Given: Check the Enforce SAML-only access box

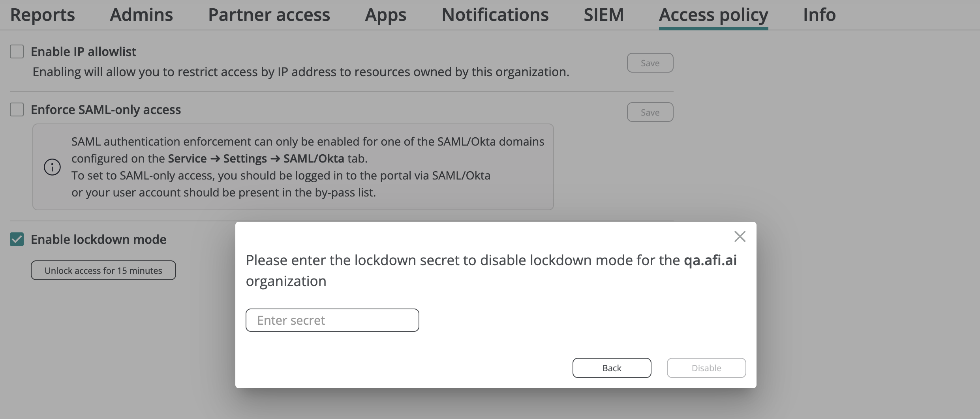Looking at the screenshot, I should click(17, 110).
